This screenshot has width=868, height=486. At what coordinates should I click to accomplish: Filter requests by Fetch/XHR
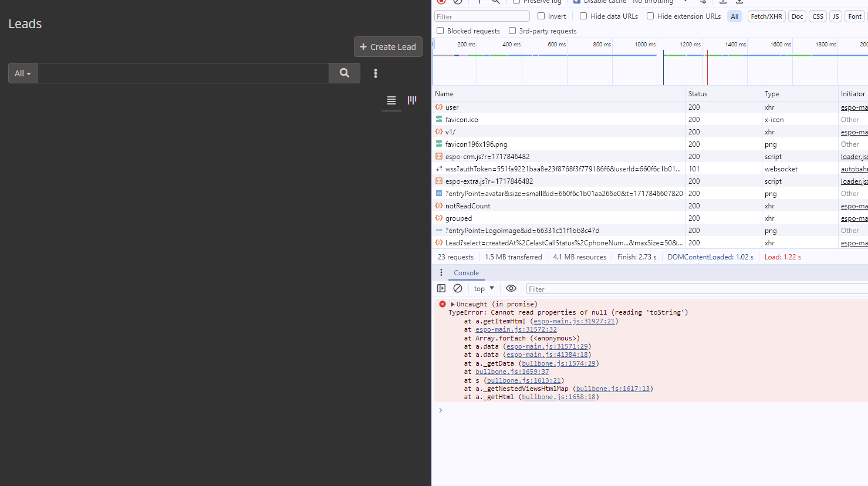click(766, 16)
